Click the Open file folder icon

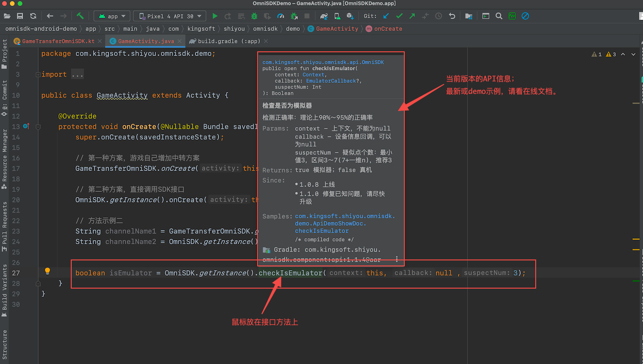pos(7,16)
